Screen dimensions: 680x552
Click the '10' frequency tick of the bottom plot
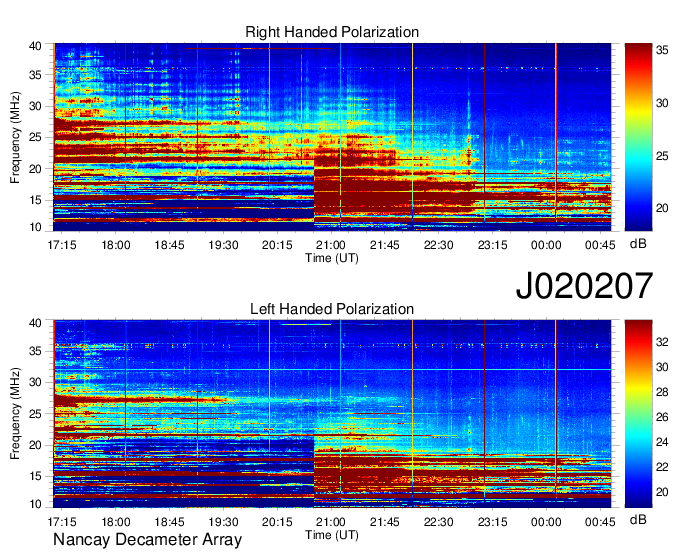[x=35, y=504]
